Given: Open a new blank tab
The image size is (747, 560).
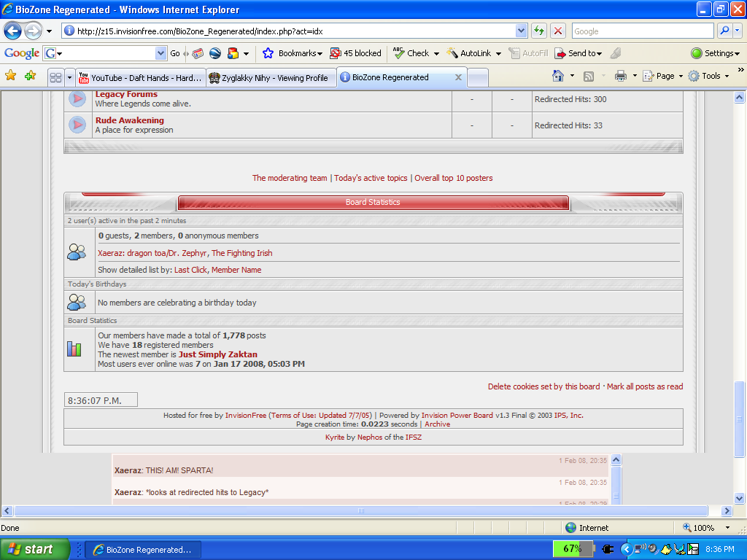Looking at the screenshot, I should pyautogui.click(x=477, y=77).
